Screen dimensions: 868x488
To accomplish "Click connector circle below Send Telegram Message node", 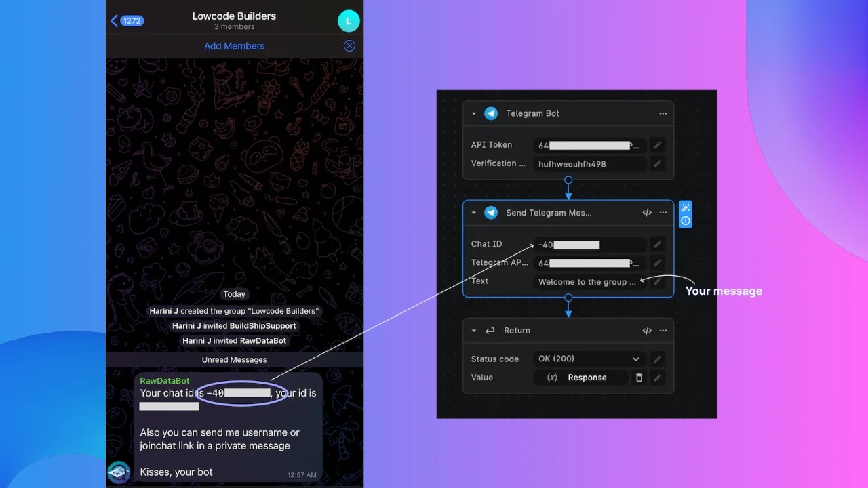I will pos(568,298).
